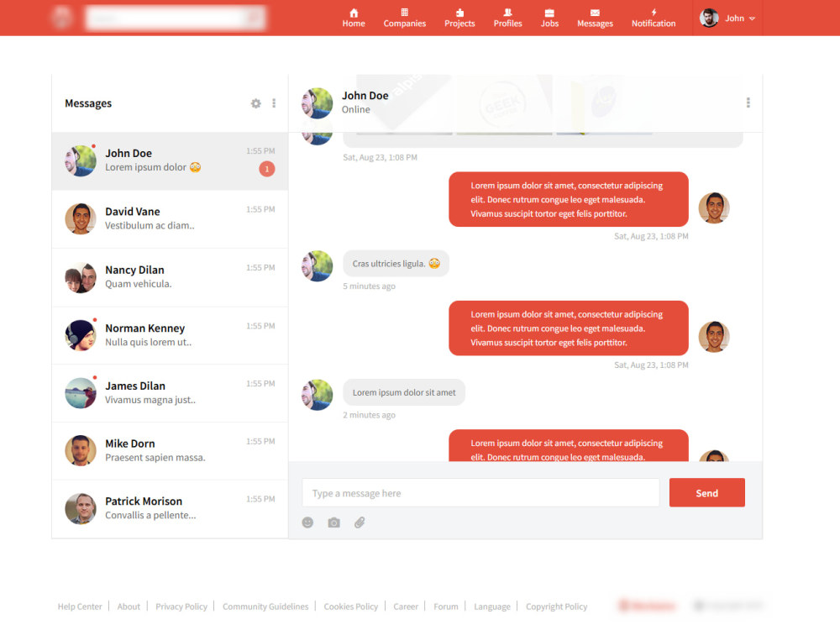Click the 'Cras ultricies ligula.' message bubble
The width and height of the screenshot is (840, 630).
pyautogui.click(x=396, y=264)
